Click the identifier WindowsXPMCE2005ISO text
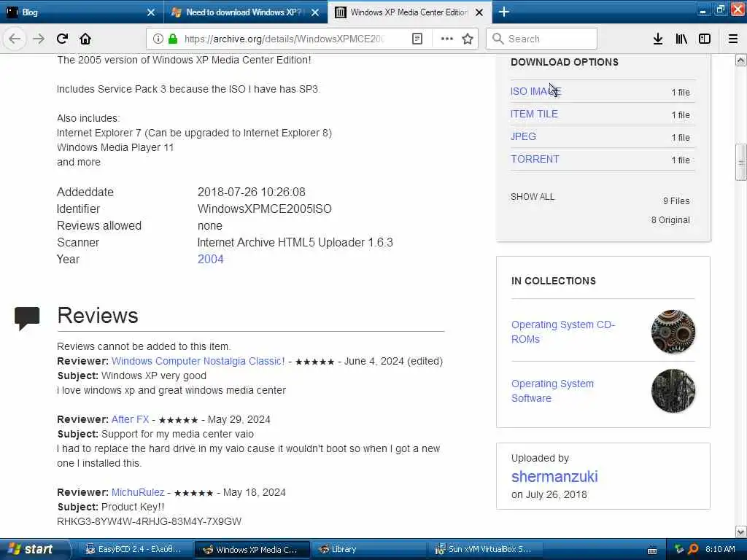 coord(264,209)
